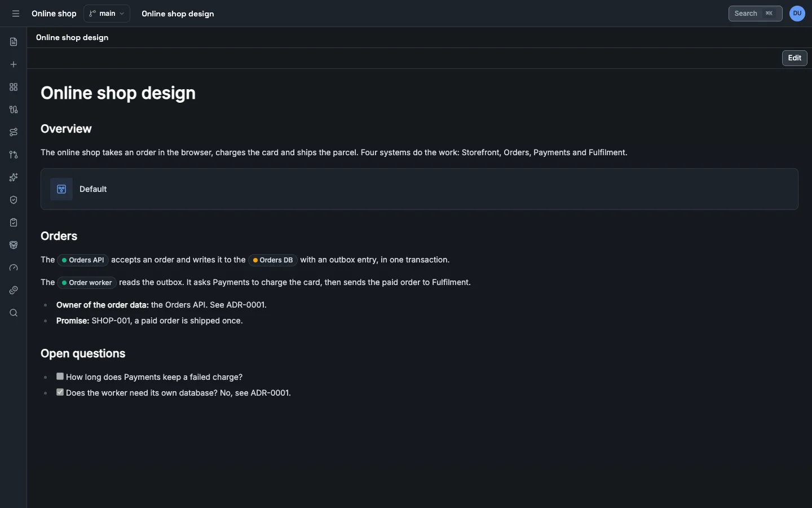Click the Orders section heading
This screenshot has width=812, height=508.
click(x=59, y=236)
